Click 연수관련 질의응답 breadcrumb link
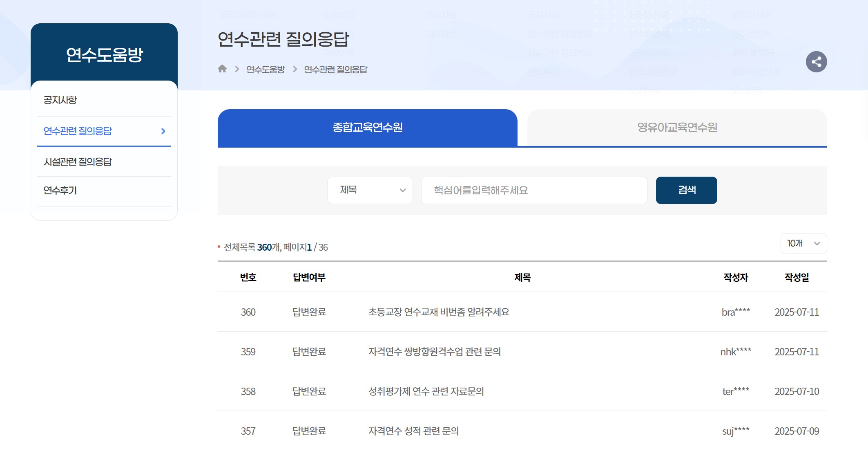The image size is (868, 449). tap(335, 70)
